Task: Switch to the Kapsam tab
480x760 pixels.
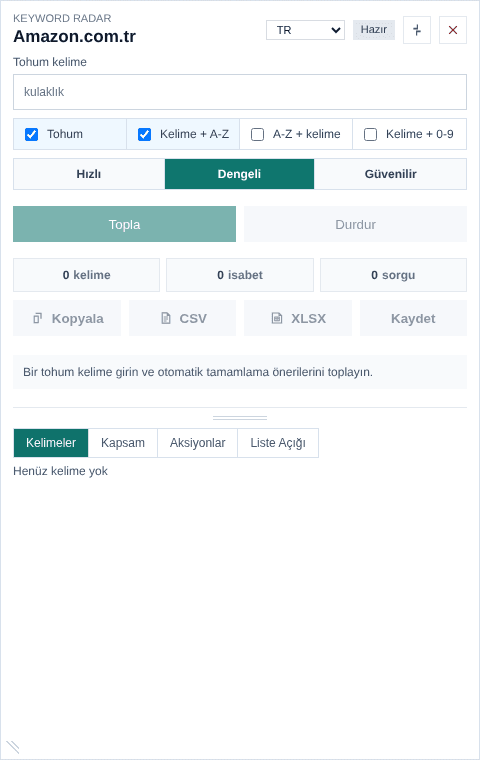Action: (x=123, y=443)
